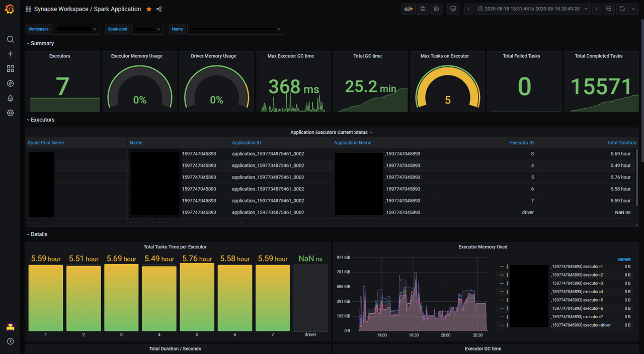
Task: Open the Grafana home logo
Action: click(x=10, y=9)
